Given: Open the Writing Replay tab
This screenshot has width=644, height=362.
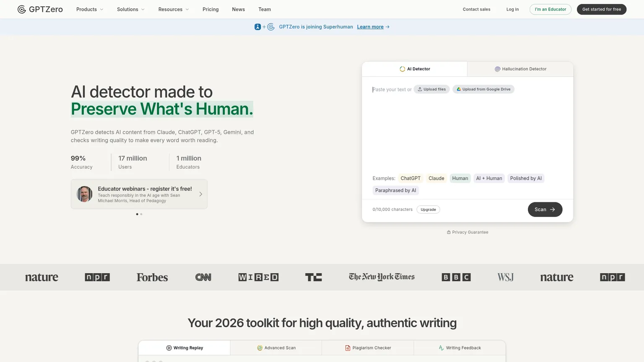Looking at the screenshot, I should pyautogui.click(x=184, y=348).
